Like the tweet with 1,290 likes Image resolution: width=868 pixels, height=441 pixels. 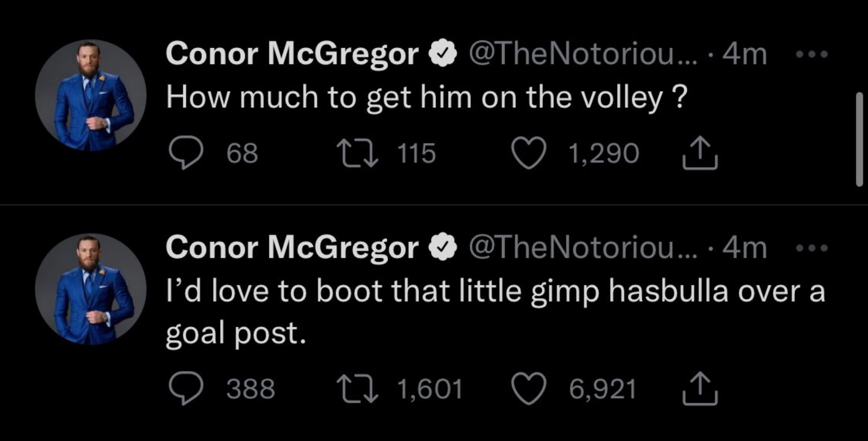(x=528, y=153)
